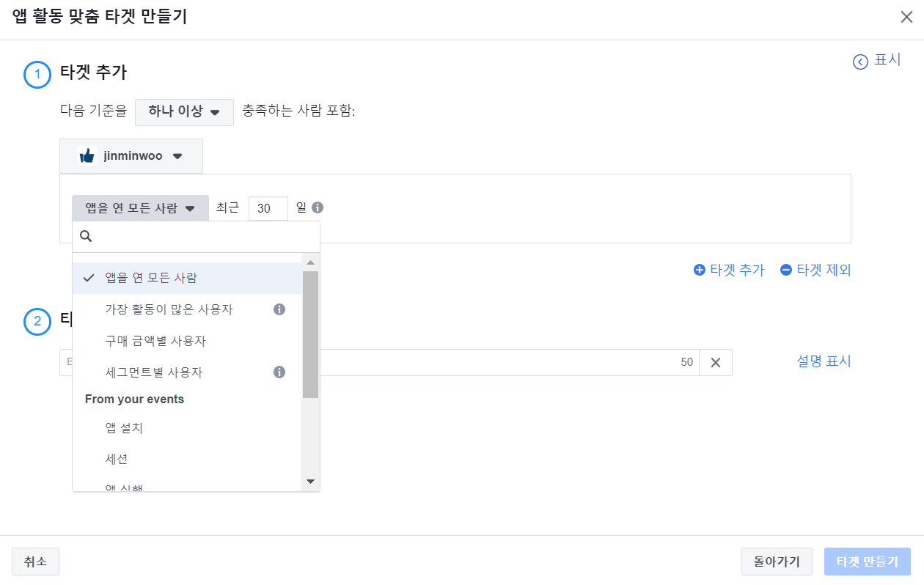924x585 pixels.
Task: Open the 하나 이상 dropdown
Action: pyautogui.click(x=183, y=112)
